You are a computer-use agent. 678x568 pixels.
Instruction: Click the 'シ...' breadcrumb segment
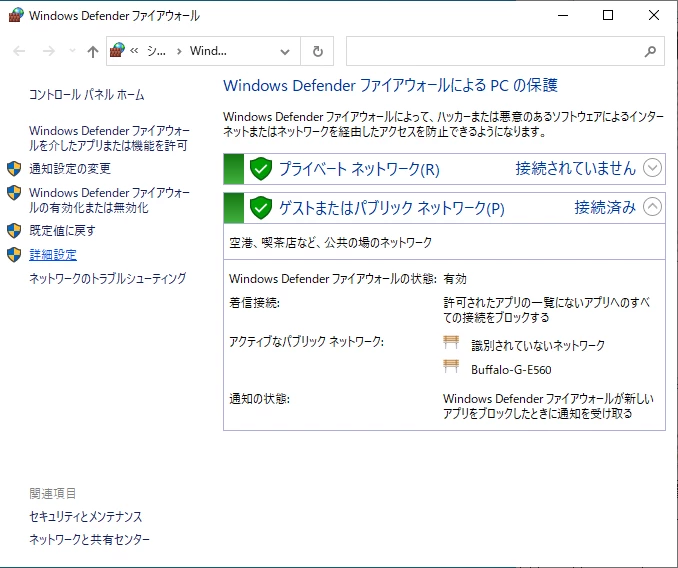(156, 51)
